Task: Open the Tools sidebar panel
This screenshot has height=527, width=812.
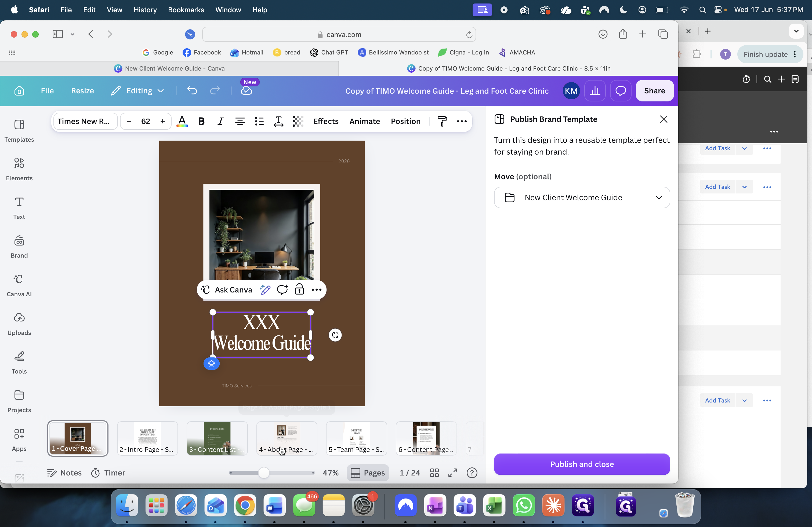Action: point(19,362)
